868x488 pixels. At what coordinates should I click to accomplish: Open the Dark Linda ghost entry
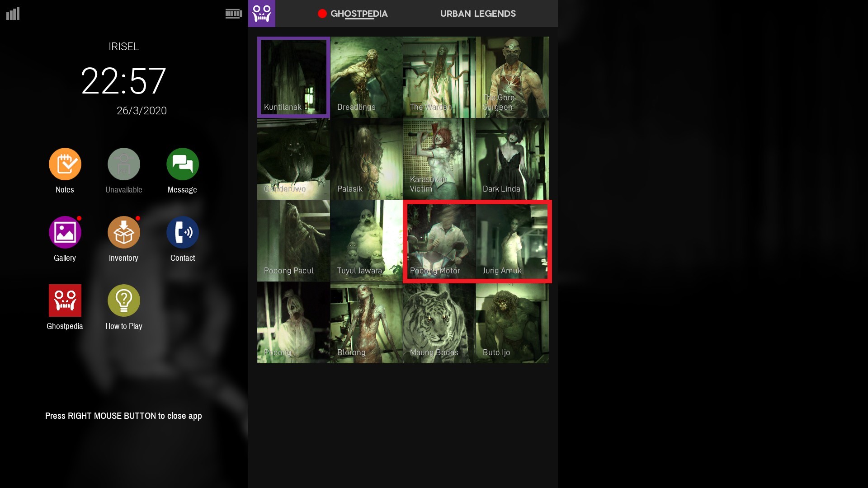[512, 159]
